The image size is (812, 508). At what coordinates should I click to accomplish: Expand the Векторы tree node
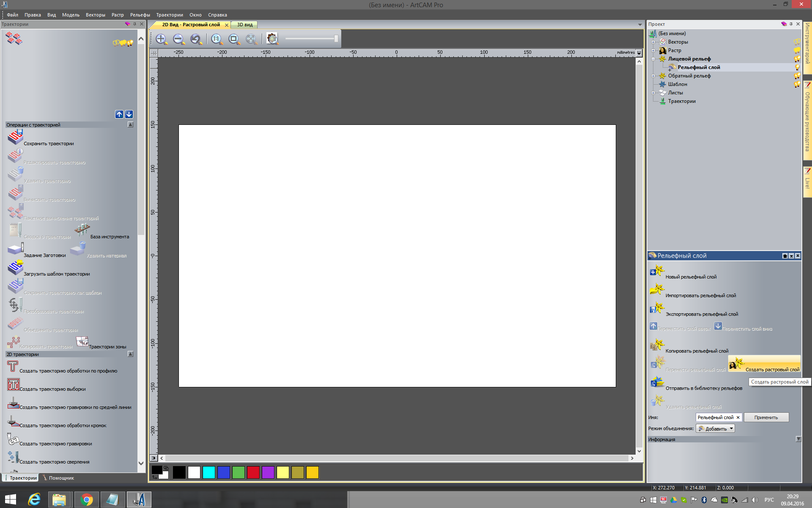(653, 42)
